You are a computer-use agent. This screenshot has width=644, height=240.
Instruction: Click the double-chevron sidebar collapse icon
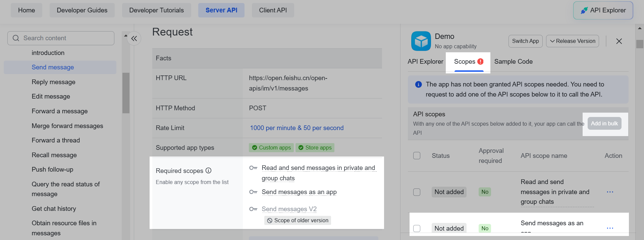[134, 39]
